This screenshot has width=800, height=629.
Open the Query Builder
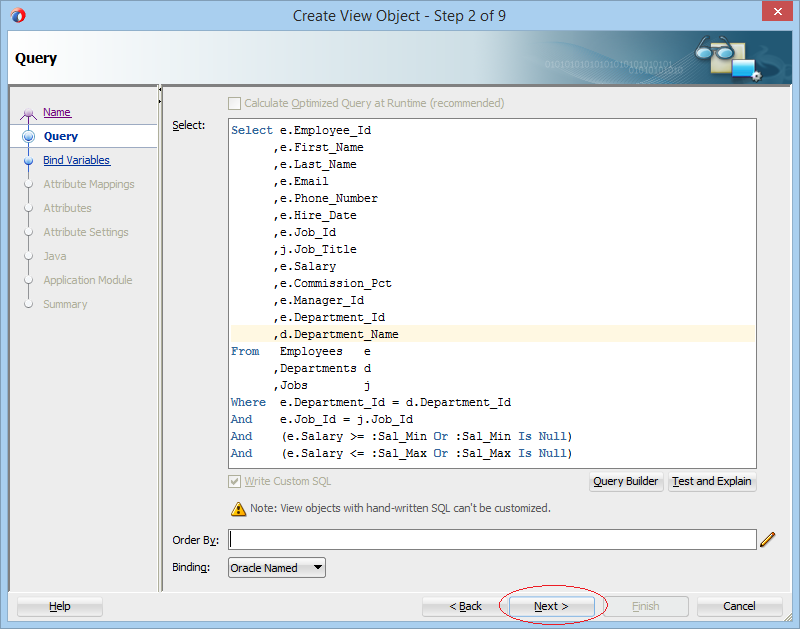(626, 481)
